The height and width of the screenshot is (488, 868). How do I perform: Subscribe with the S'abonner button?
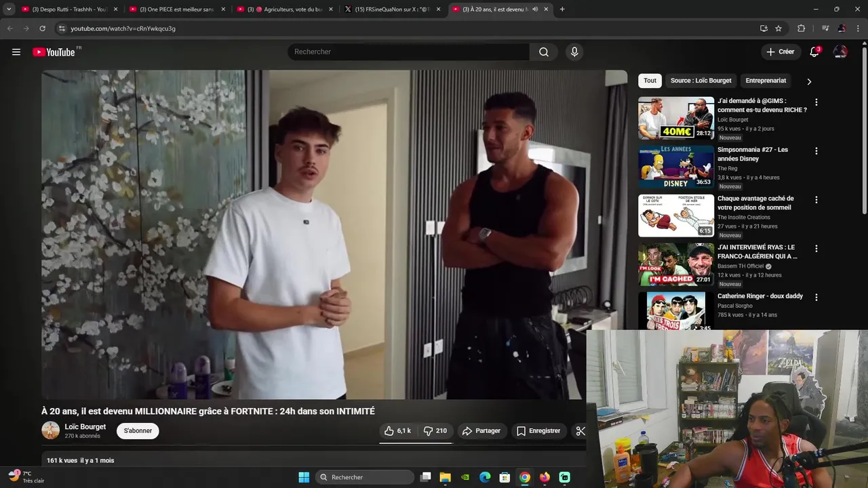coord(138,431)
